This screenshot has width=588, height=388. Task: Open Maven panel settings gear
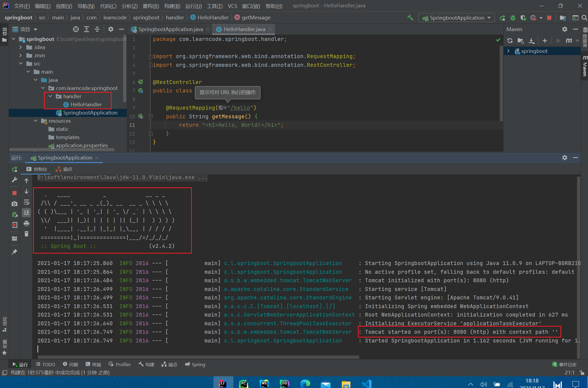[565, 29]
